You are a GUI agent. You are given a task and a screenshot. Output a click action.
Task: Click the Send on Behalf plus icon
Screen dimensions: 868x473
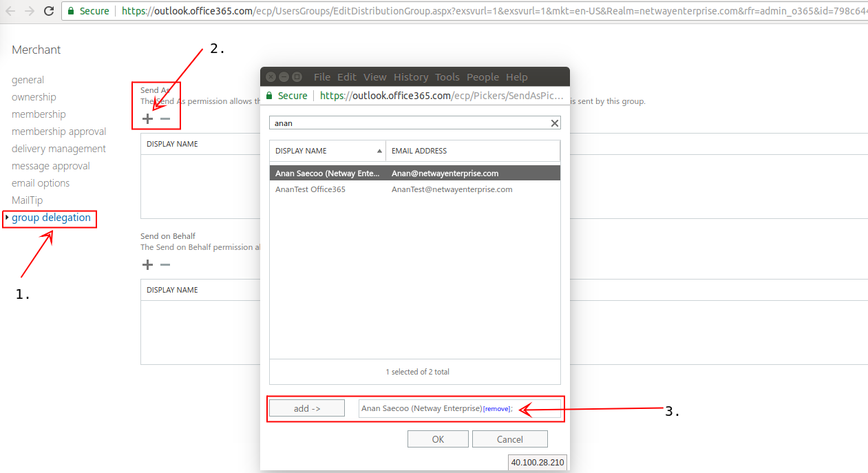click(x=147, y=265)
